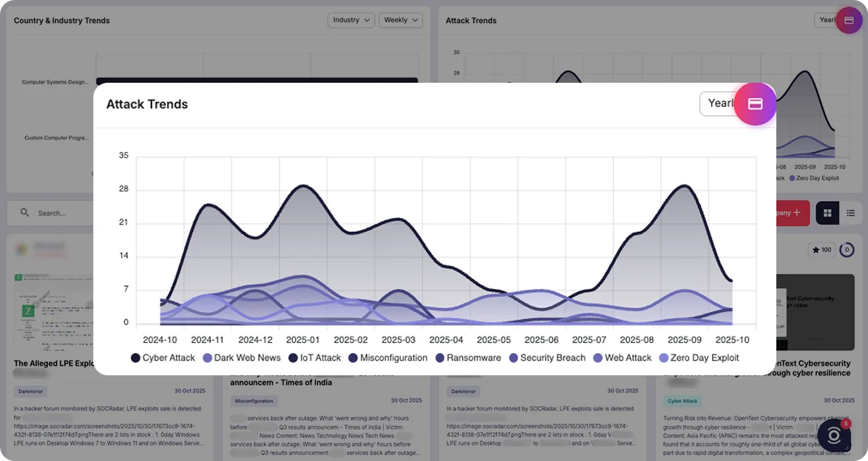868x461 pixels.
Task: Open the Alleged LPE Exploit card screenshot thumbnail
Action: [53, 313]
